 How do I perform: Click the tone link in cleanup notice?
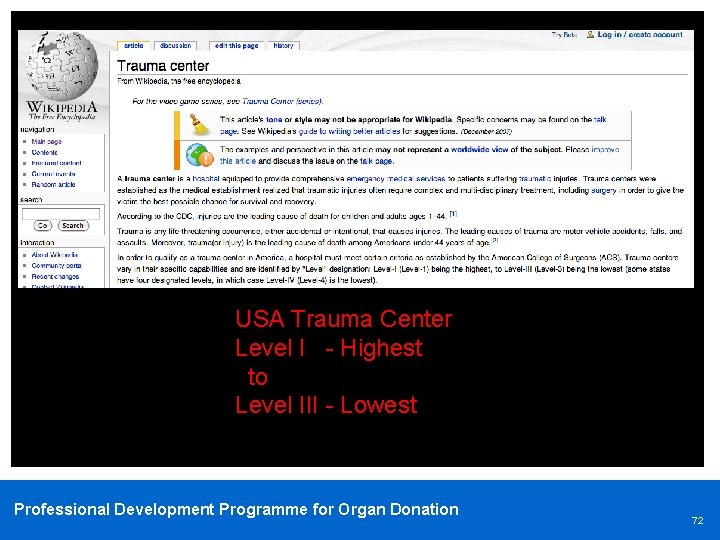pyautogui.click(x=274, y=119)
